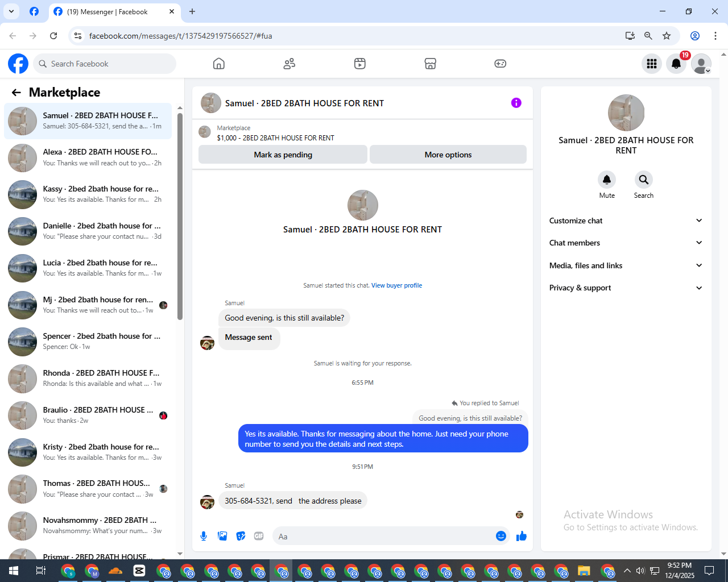Record a voice clip with microphone icon

pos(204,536)
